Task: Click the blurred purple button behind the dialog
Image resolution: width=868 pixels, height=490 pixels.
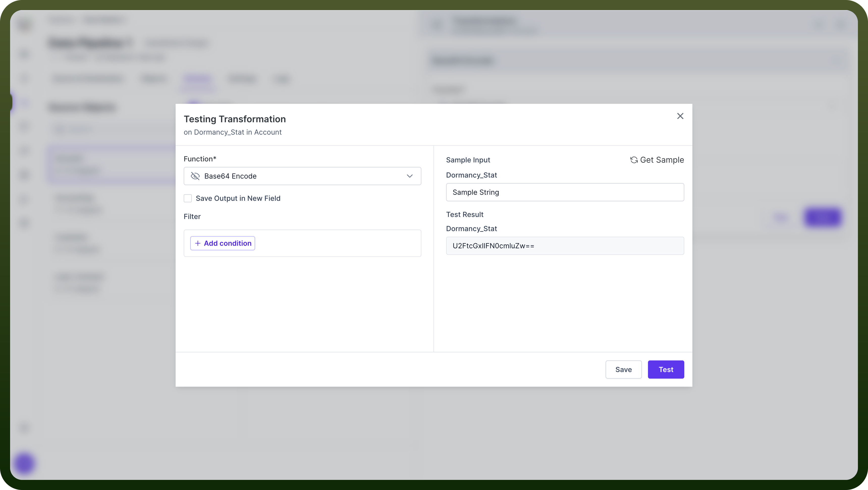Action: (x=822, y=217)
